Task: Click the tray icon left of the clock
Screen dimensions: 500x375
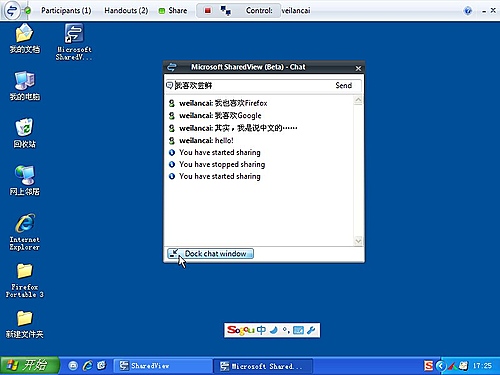Action: pos(464,366)
